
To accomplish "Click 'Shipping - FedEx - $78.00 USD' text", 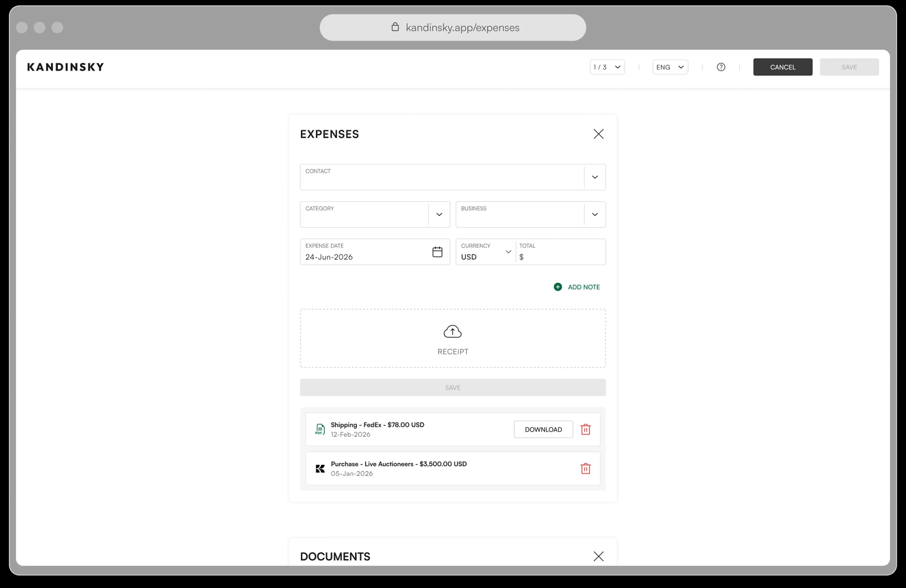I will [x=377, y=425].
